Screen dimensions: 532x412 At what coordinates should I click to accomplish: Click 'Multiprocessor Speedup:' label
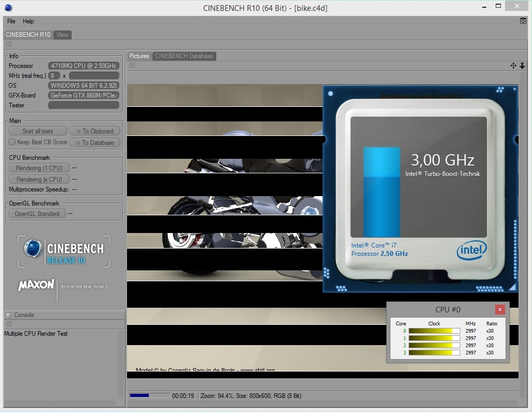(x=39, y=189)
